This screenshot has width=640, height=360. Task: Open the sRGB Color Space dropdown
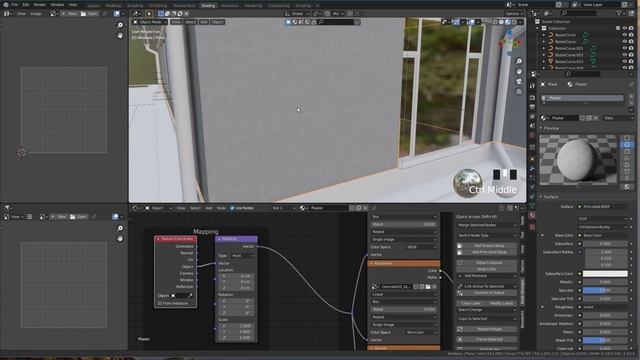pyautogui.click(x=421, y=247)
